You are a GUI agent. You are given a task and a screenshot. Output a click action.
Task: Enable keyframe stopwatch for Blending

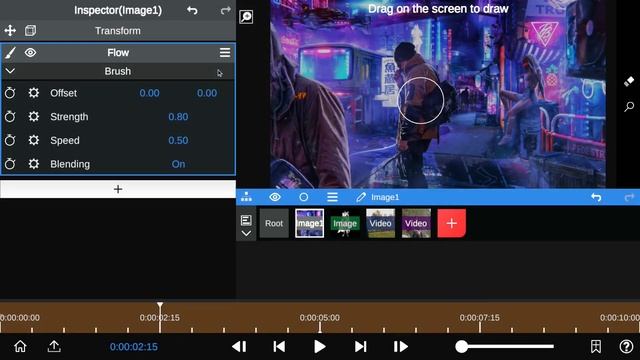click(10, 164)
